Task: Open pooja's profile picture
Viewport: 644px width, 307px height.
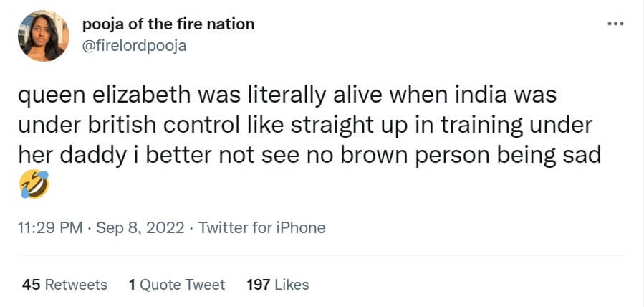Action: click(x=44, y=36)
